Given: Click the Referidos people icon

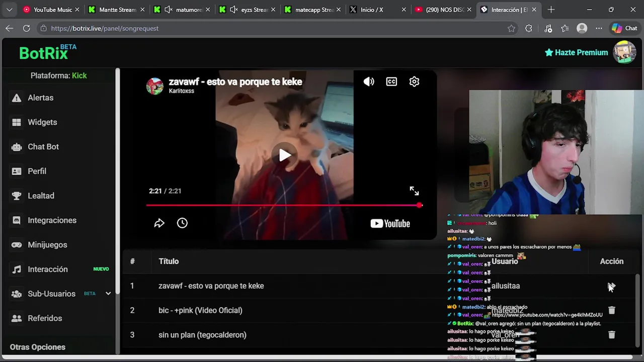Looking at the screenshot, I should pos(17,318).
